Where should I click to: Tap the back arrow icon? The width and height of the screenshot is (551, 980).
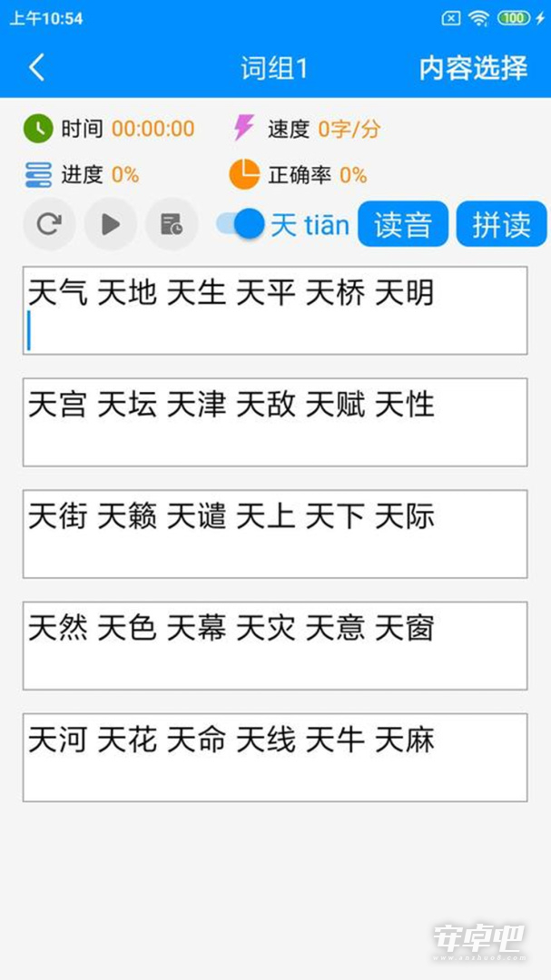[37, 67]
